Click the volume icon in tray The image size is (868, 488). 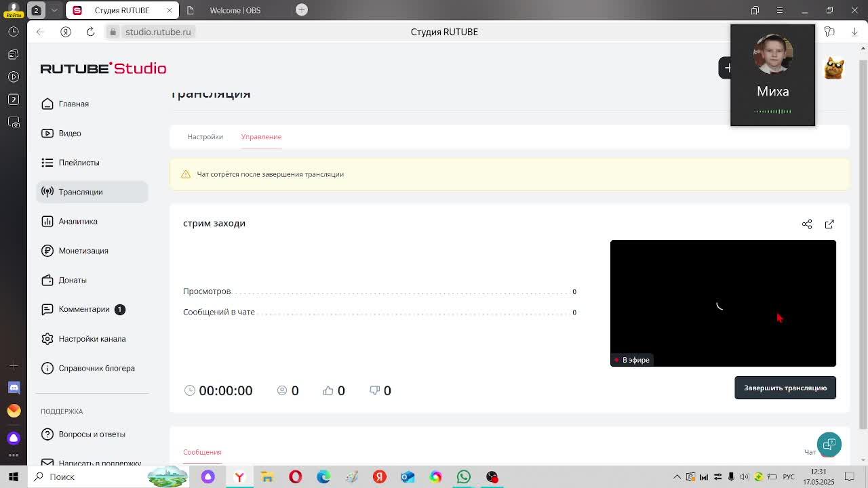point(745,476)
